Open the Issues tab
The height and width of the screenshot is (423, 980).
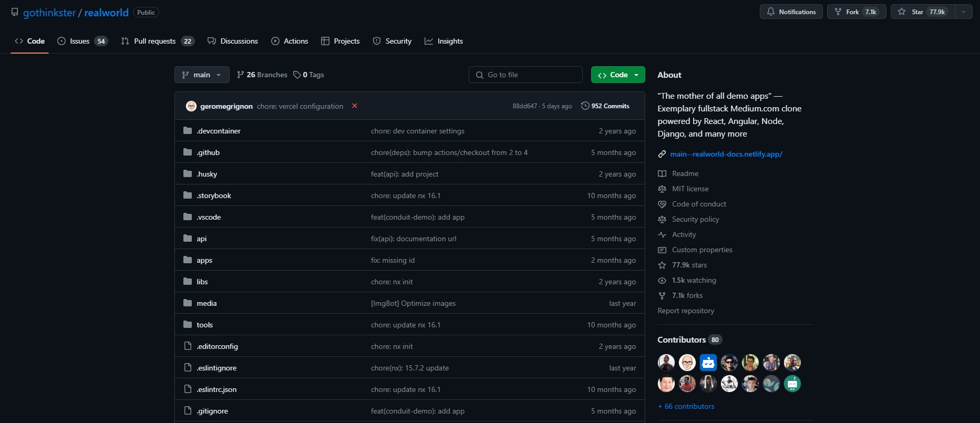(82, 41)
